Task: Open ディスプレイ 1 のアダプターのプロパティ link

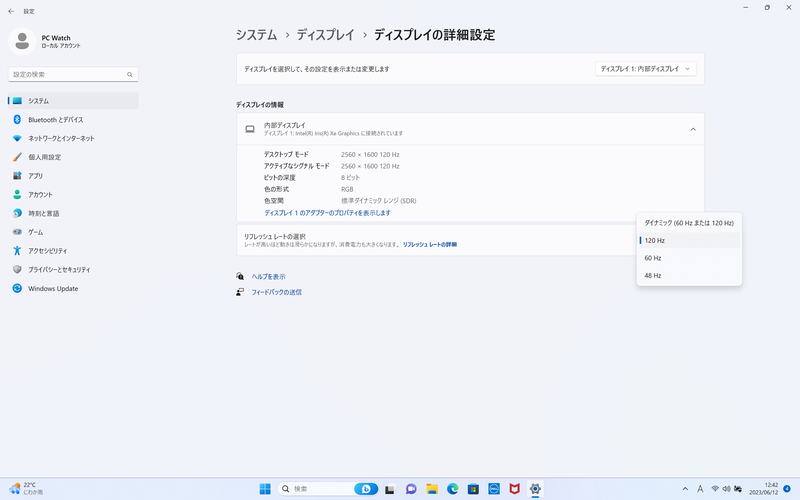Action: point(327,213)
